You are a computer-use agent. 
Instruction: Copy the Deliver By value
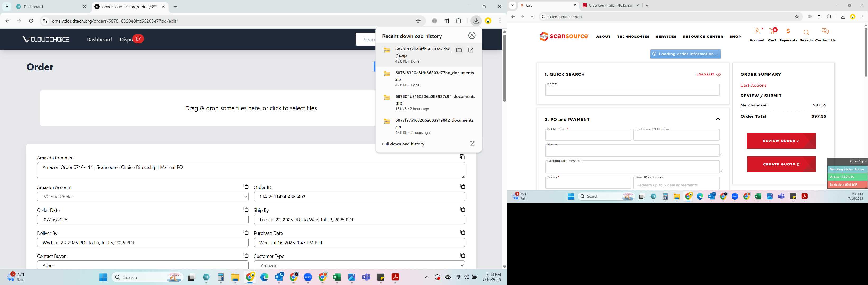(x=246, y=232)
